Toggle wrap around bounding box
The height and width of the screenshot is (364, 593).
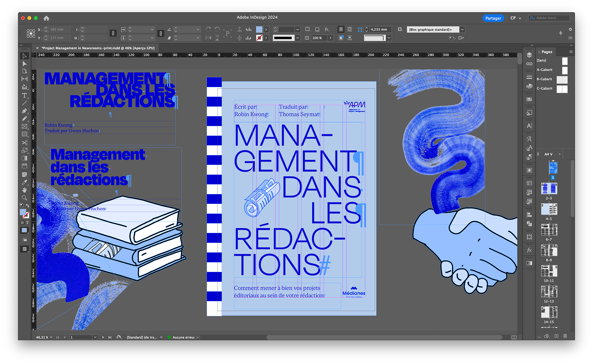(350, 29)
